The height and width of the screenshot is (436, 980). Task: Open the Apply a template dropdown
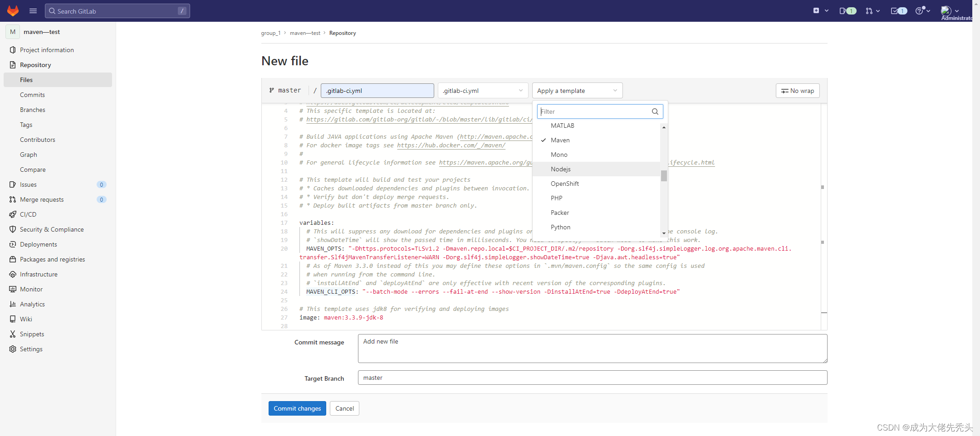click(577, 91)
